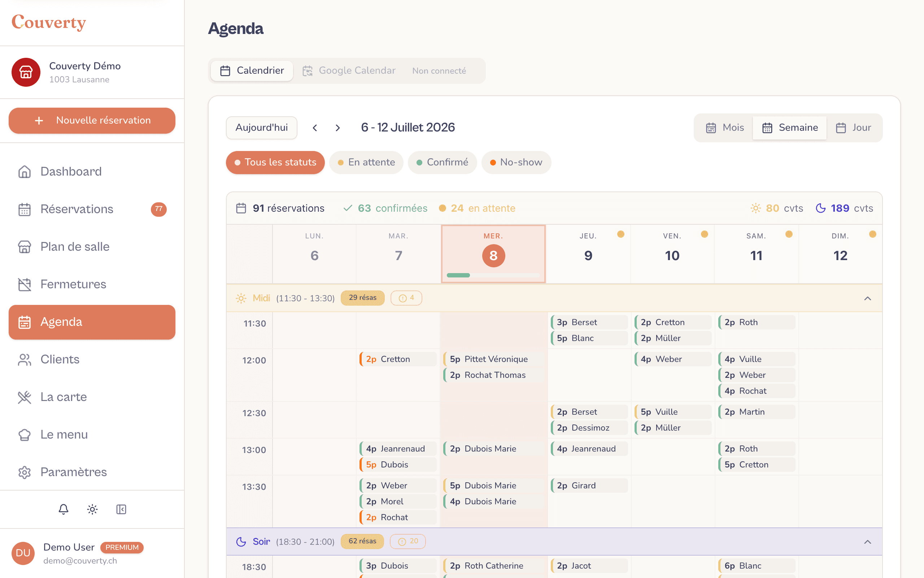This screenshot has height=578, width=924.
Task: Click demo@couverty.ch email
Action: click(x=80, y=561)
